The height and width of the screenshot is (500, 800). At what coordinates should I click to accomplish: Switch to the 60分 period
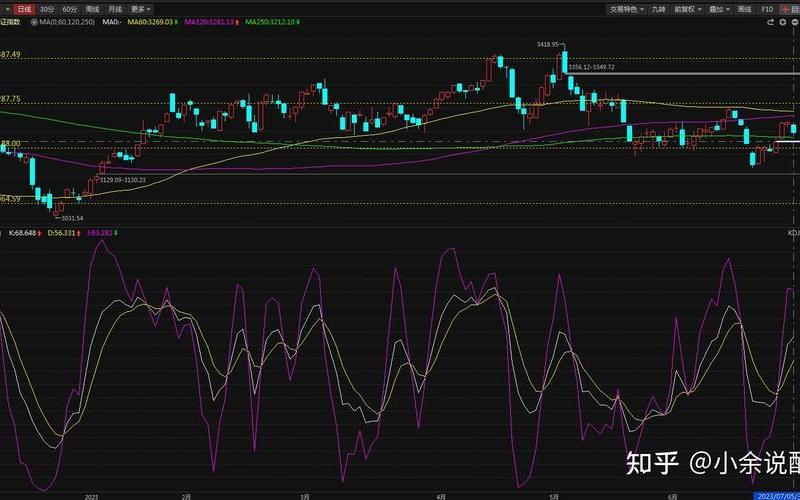(70, 9)
